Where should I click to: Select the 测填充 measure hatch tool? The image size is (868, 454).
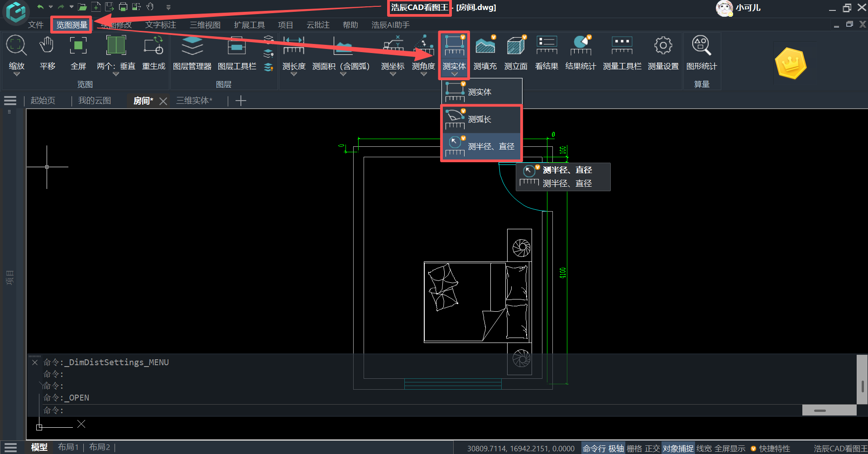pyautogui.click(x=485, y=52)
